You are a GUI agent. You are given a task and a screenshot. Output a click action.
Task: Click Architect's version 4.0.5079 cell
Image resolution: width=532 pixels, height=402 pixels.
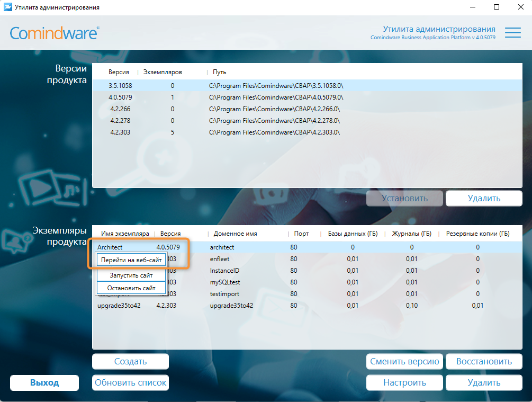(x=168, y=247)
